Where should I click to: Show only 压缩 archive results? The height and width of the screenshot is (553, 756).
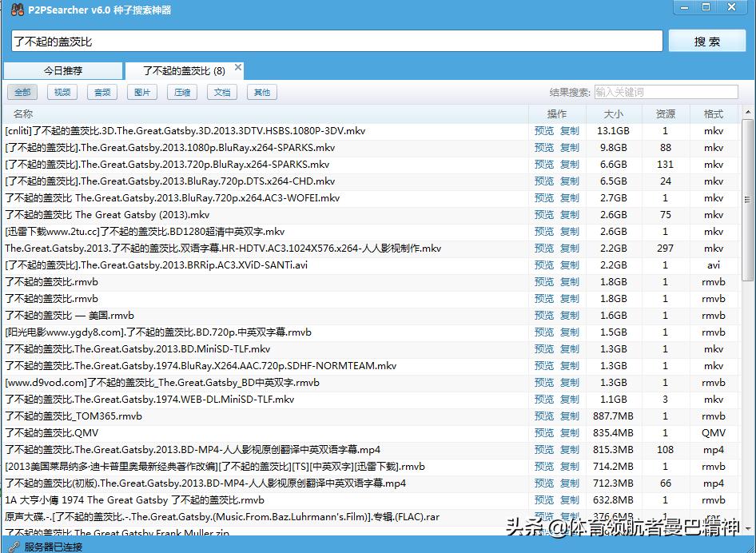click(182, 93)
